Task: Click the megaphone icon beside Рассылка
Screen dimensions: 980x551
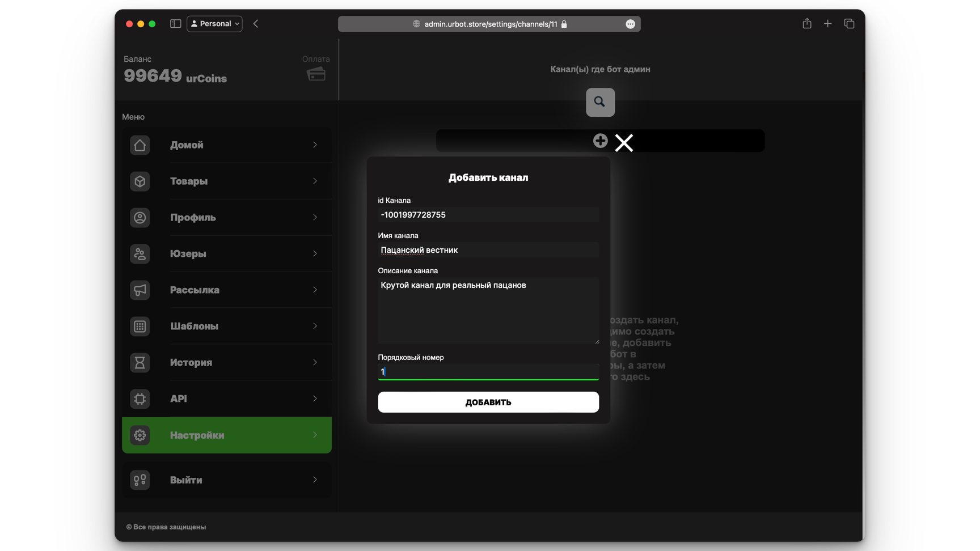Action: pyautogui.click(x=140, y=290)
